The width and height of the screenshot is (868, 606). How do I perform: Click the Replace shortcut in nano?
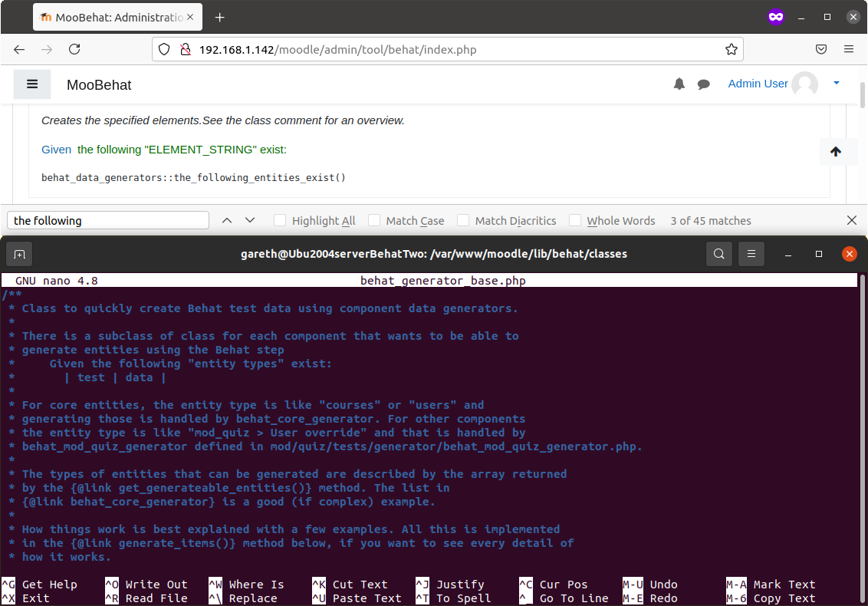[243, 598]
